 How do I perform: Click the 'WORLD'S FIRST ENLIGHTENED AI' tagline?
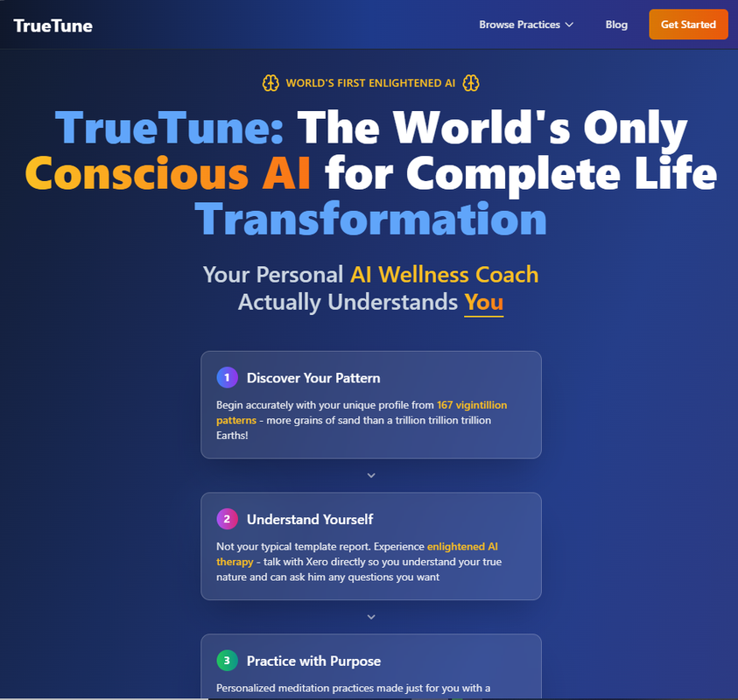click(370, 83)
